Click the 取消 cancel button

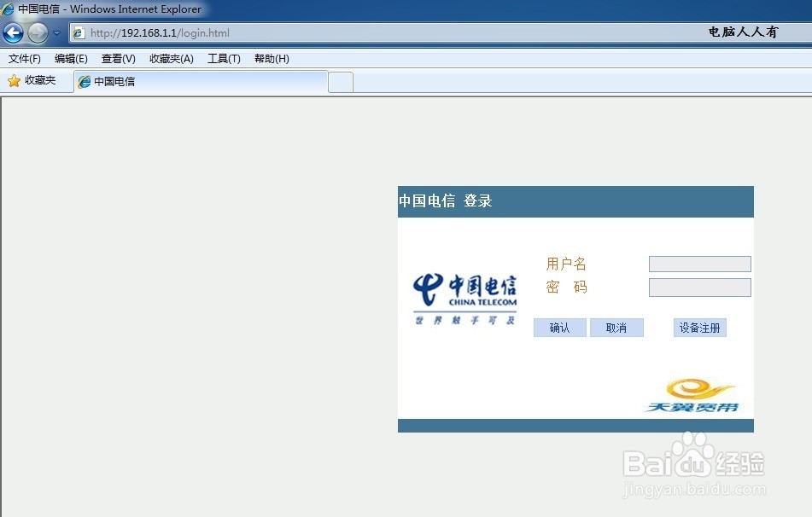(x=616, y=328)
